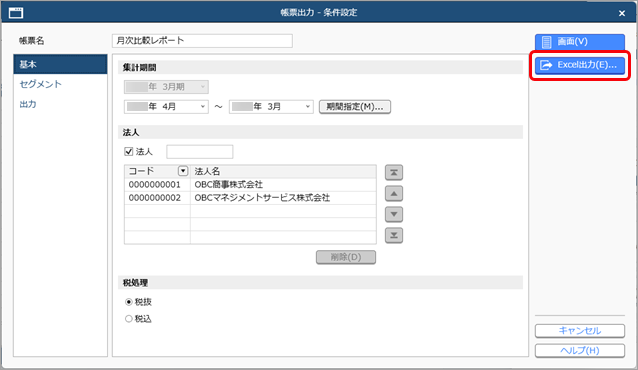Image resolution: width=638 pixels, height=370 pixels.
Task: Click the 法人 code input field
Action: point(200,152)
